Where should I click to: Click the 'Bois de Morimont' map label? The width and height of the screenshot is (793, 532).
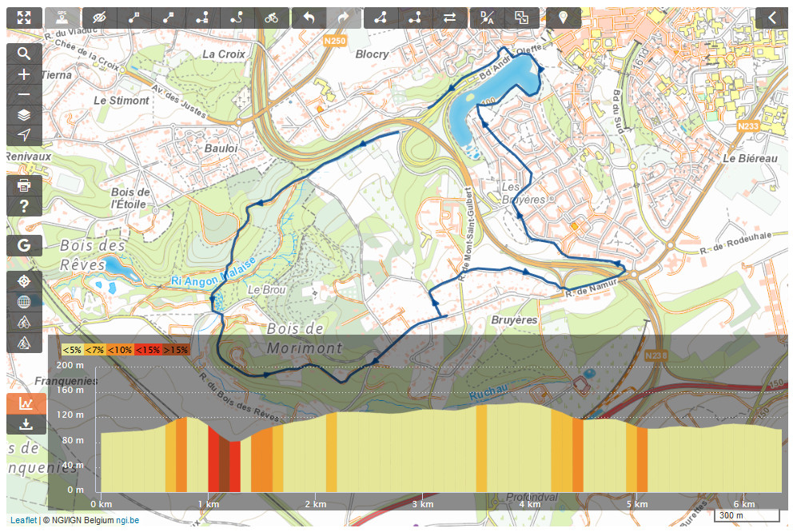(x=304, y=339)
